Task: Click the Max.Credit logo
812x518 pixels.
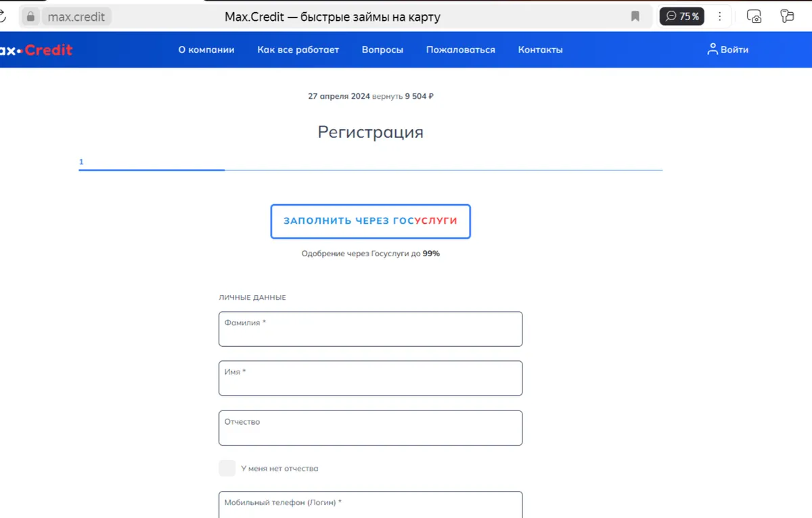Action: [x=37, y=50]
